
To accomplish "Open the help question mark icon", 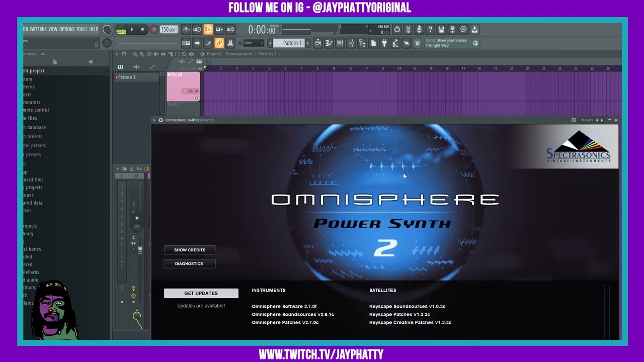I will coord(430,29).
